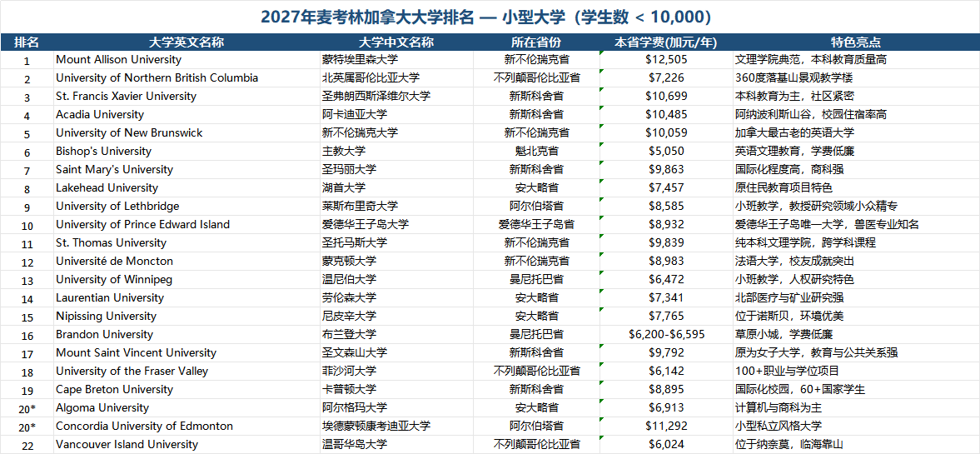Select cell Nipissing University
Image resolution: width=980 pixels, height=454 pixels.
[x=187, y=316]
